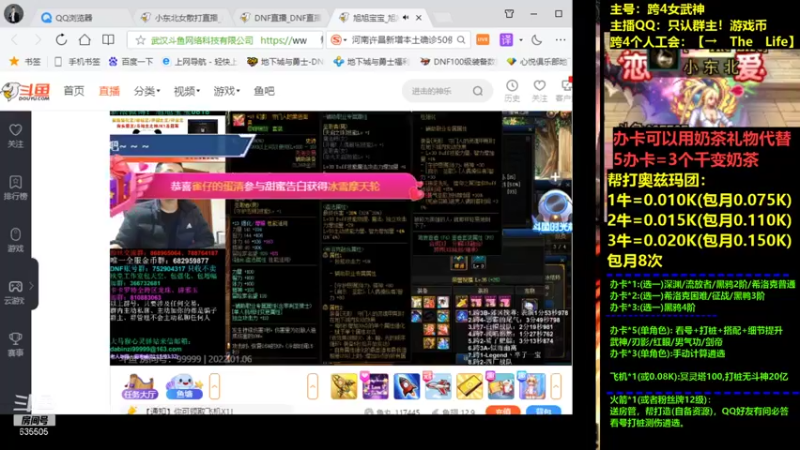Open the 百度一下 bookmark
Image resolution: width=800 pixels, height=450 pixels.
[131, 62]
